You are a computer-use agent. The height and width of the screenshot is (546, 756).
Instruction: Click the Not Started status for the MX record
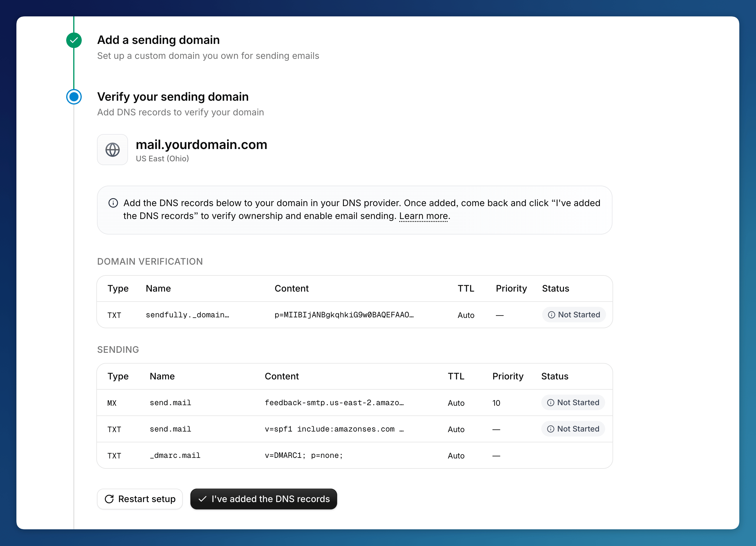click(x=573, y=403)
